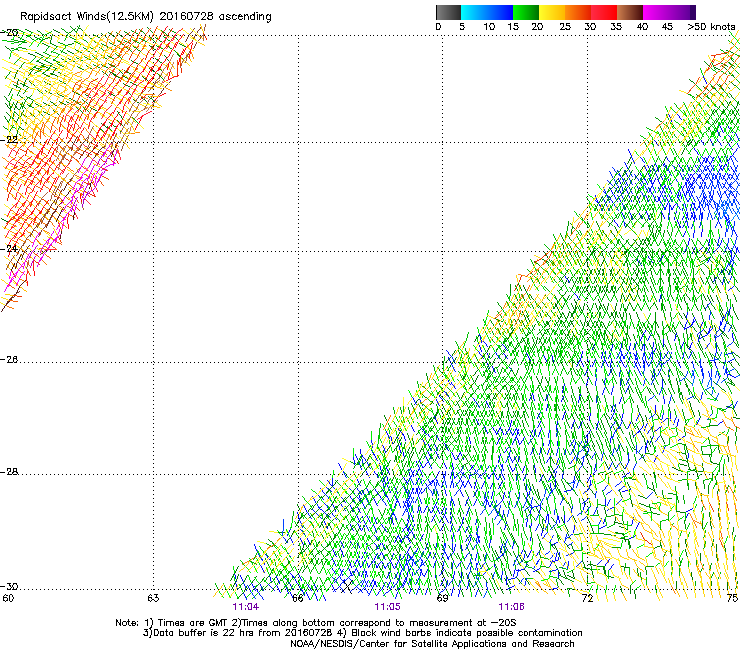Viewport: 740px width, 650px height.
Task: Click the '>50 knots' legend label
Action: click(x=711, y=27)
